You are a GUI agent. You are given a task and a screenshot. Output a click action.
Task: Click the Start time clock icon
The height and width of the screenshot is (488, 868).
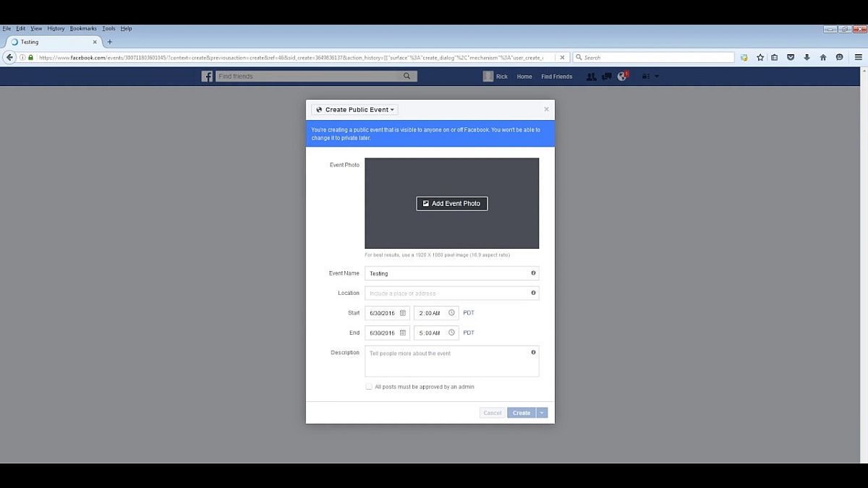point(451,313)
